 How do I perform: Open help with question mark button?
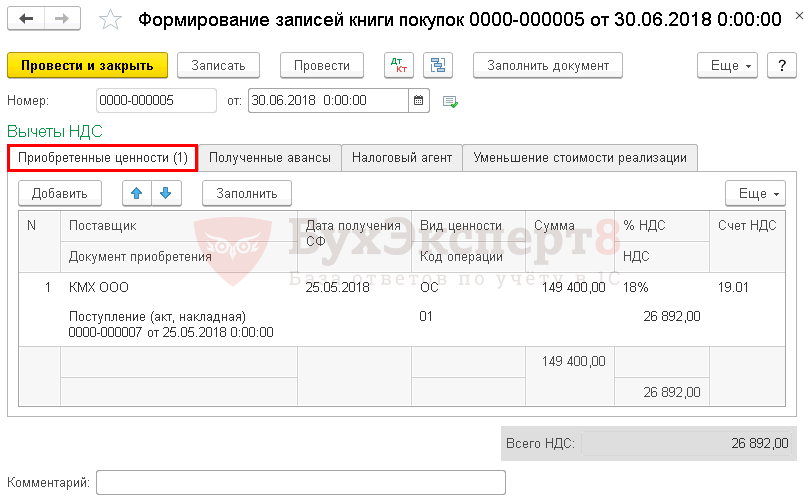tap(781, 65)
